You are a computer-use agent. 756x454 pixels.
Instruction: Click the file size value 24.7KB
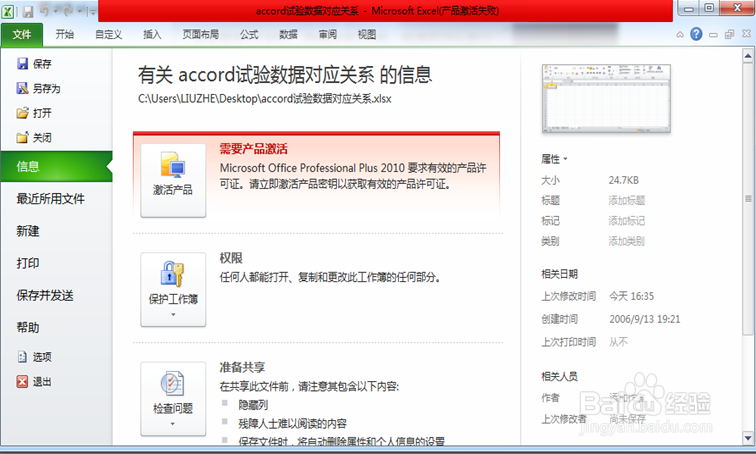coord(623,180)
